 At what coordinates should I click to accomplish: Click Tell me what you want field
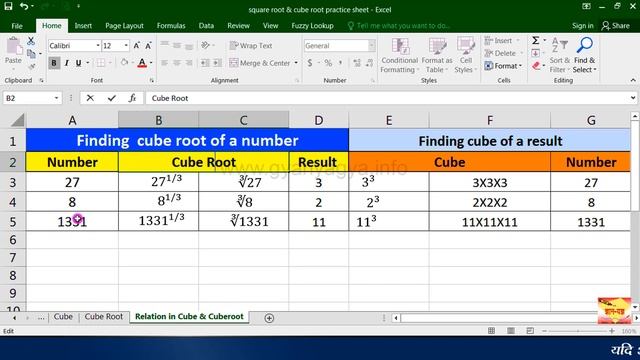[398, 26]
